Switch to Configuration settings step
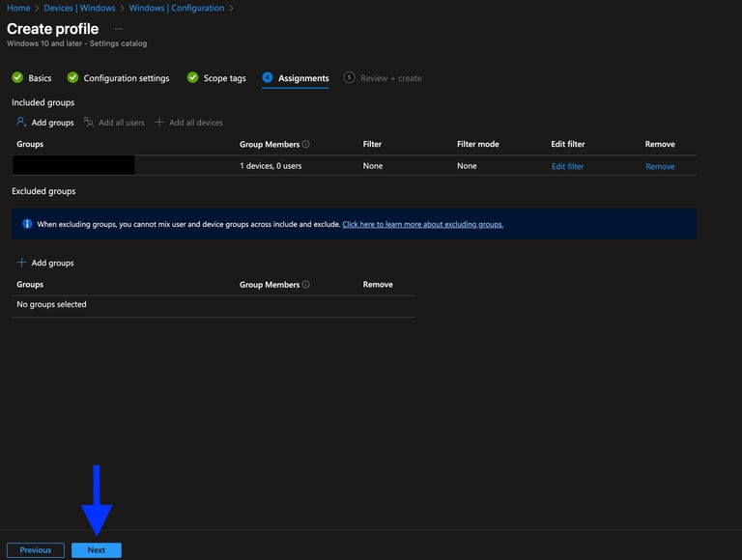 pos(126,78)
